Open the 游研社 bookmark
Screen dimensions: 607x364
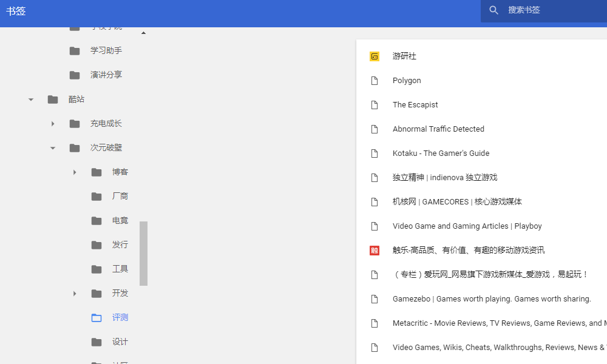tap(404, 56)
